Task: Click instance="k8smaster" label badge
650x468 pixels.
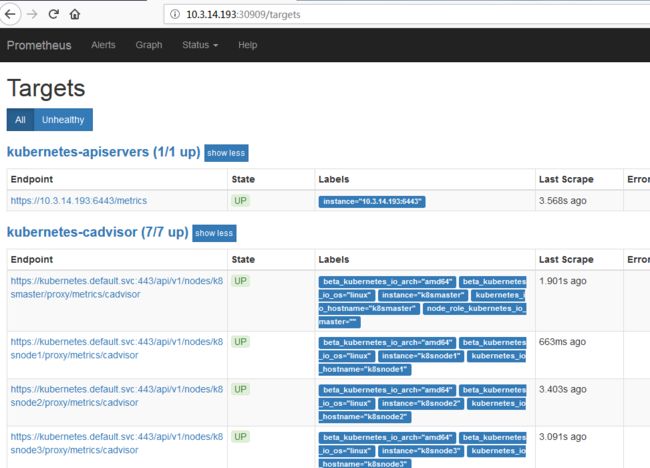Action: click(423, 295)
